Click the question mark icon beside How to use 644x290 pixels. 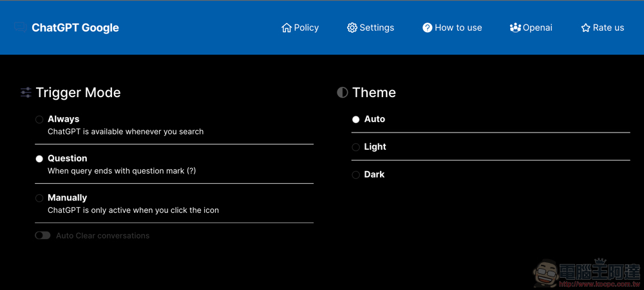(x=427, y=28)
